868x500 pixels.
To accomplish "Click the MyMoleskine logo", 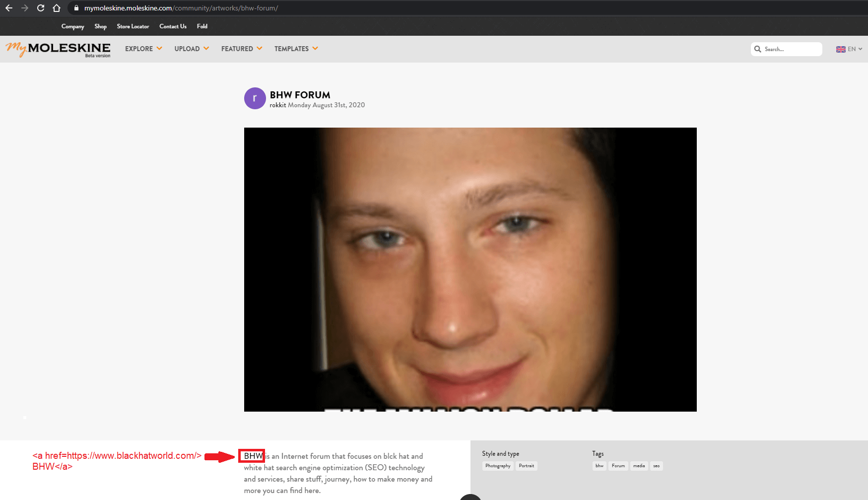I will [x=58, y=49].
